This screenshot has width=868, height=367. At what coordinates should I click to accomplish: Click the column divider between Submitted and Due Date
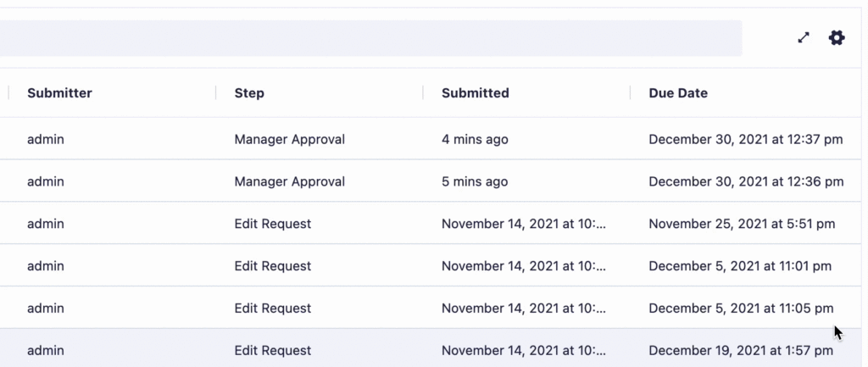coord(631,93)
